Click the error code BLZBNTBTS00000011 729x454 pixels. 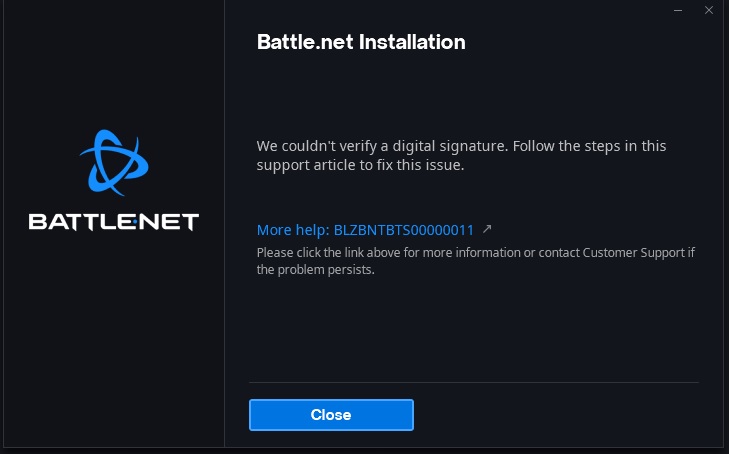coord(404,230)
